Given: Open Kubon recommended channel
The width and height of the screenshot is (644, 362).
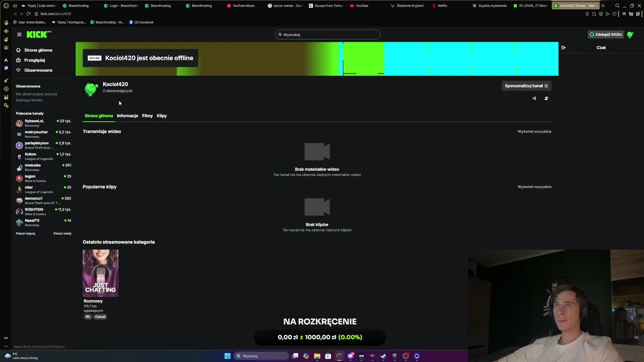Looking at the screenshot, I should [43, 156].
